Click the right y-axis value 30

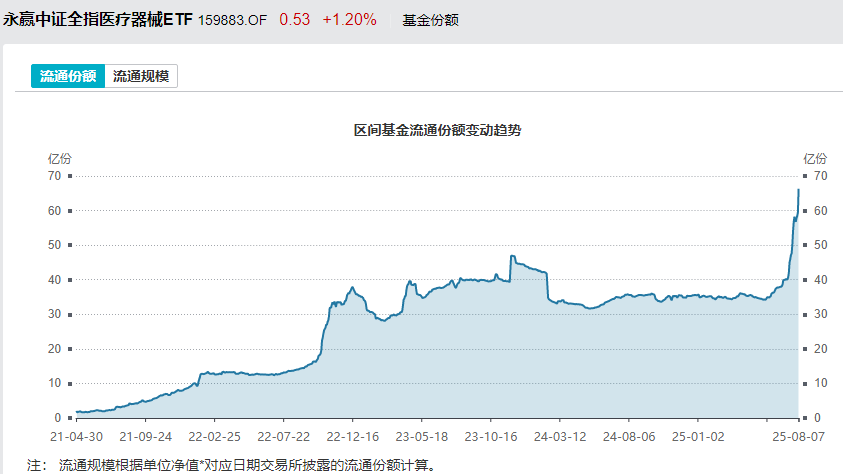pyautogui.click(x=820, y=314)
